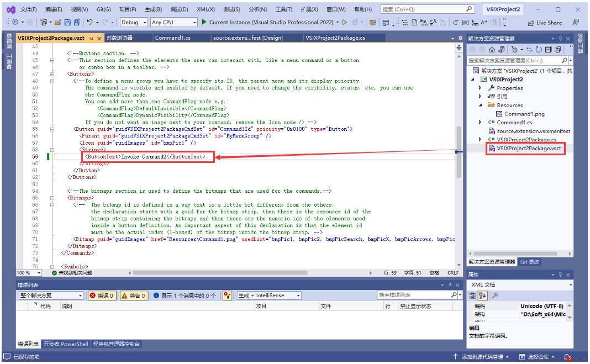The height and width of the screenshot is (364, 590).
Task: Click Sync with Active Document arrows icon
Action: coord(529,50)
